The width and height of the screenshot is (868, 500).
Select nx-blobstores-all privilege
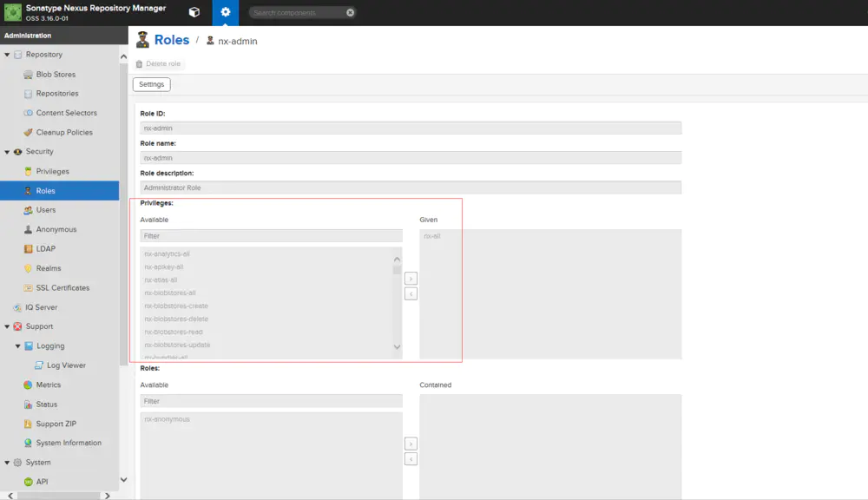click(170, 293)
